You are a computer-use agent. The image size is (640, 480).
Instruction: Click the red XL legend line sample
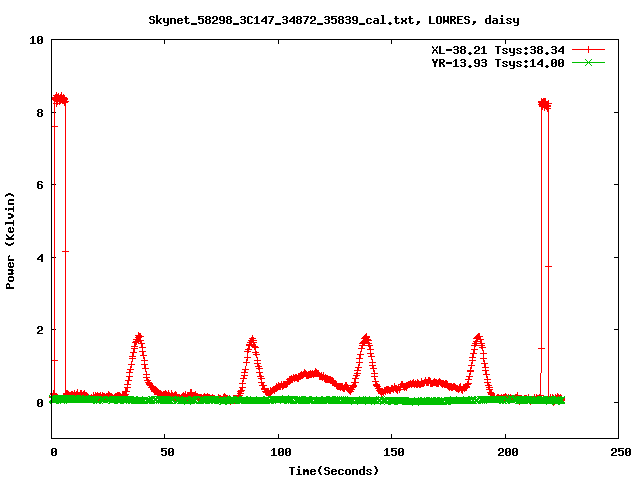(588, 50)
